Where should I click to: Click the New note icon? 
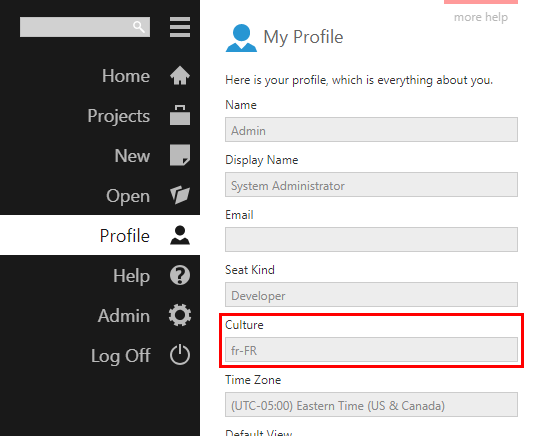tap(180, 155)
